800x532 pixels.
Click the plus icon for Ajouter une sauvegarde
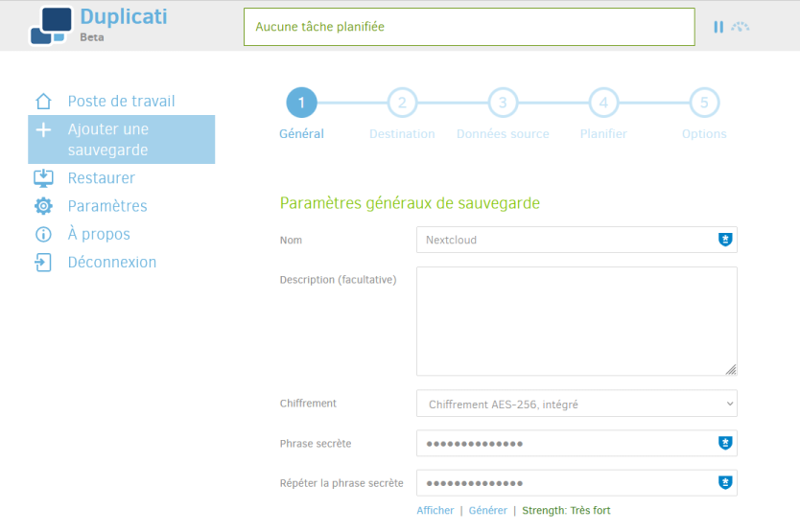[43, 129]
